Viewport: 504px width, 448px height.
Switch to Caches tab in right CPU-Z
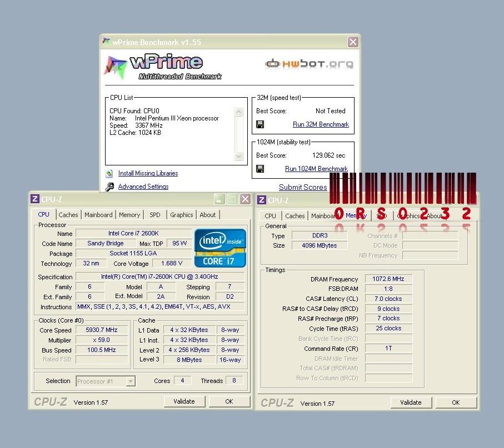[295, 216]
